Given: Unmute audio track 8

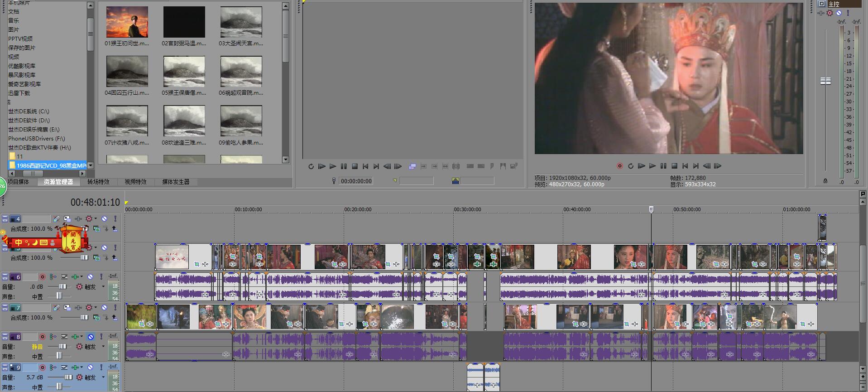Looking at the screenshot, I should [90, 337].
